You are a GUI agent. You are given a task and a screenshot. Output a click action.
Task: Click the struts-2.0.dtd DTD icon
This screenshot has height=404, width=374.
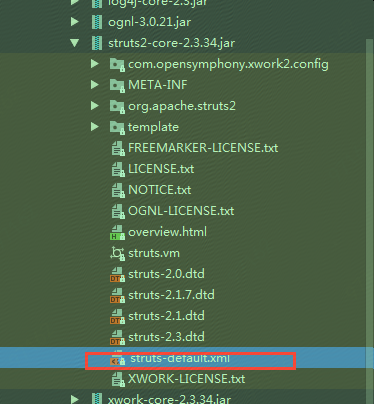[117, 274]
